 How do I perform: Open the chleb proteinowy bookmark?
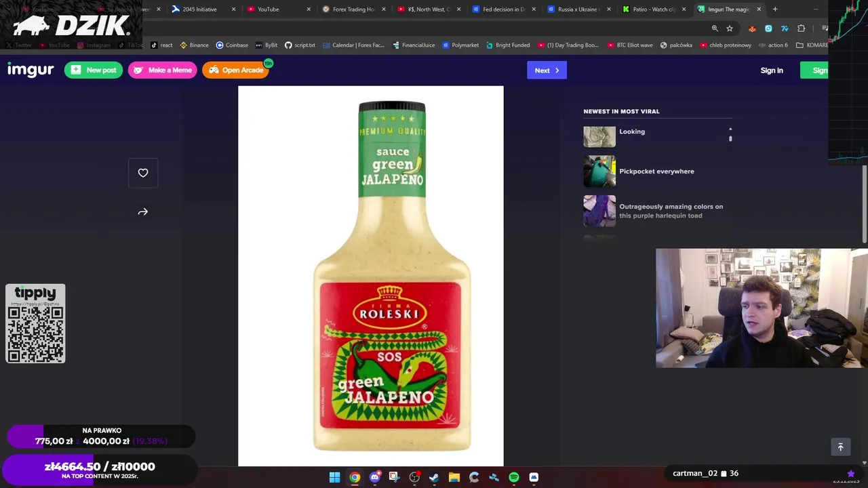pos(725,45)
